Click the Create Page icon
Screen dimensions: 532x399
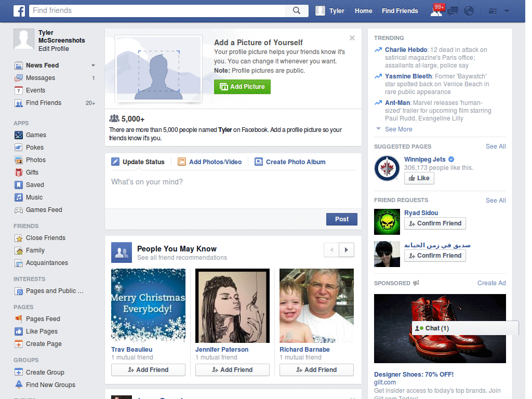click(x=19, y=344)
